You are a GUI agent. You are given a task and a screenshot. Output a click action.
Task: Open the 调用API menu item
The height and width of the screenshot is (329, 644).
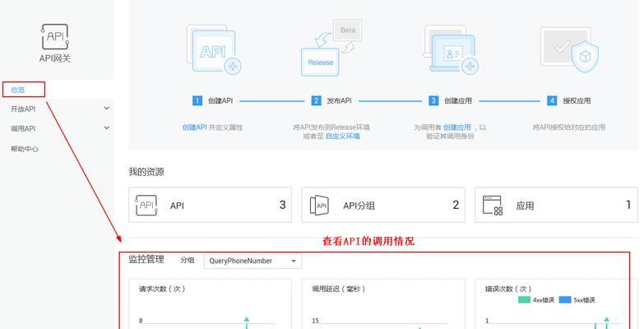tap(23, 128)
